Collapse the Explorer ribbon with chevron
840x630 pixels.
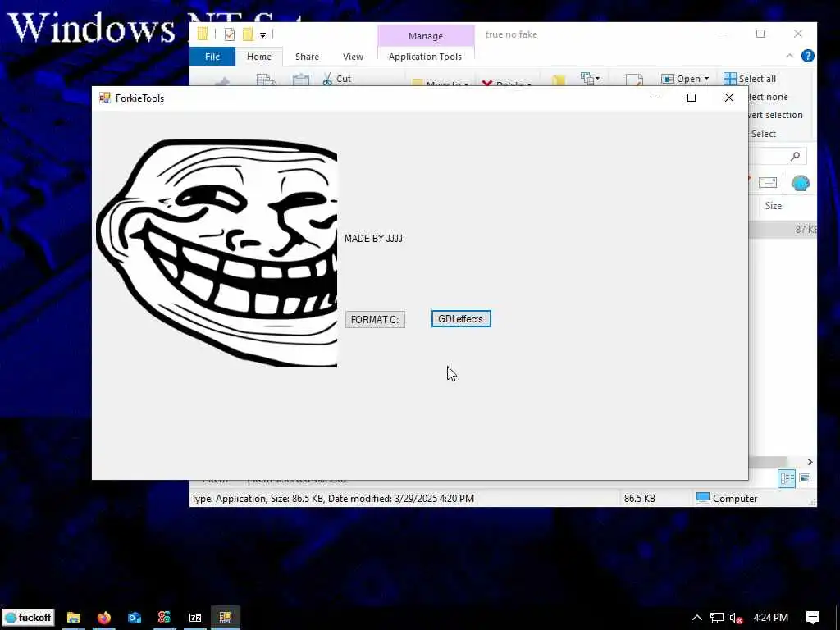tap(790, 56)
